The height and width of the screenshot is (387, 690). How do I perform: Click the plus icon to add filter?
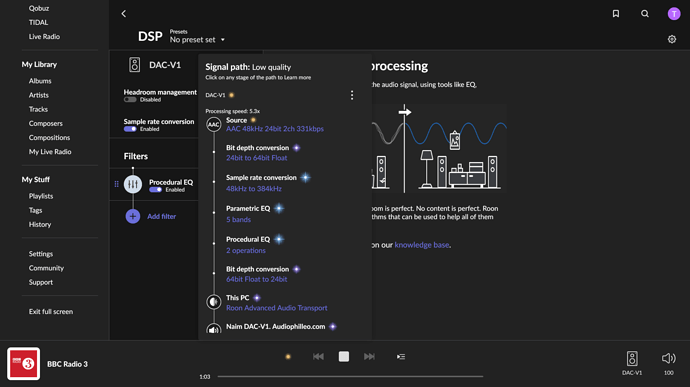tap(132, 216)
